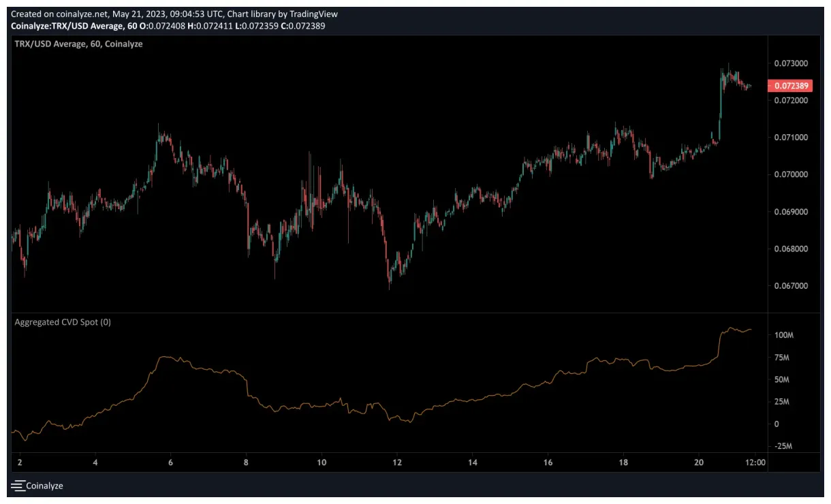831x504 pixels.
Task: Click the O:0.072408 open value
Action: click(161, 26)
